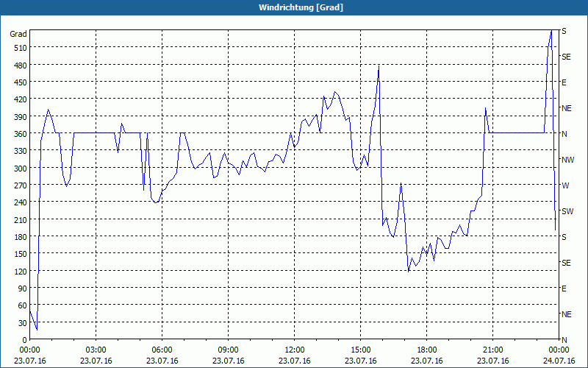
Task: Click the 09:00 time label
Action: (x=229, y=350)
